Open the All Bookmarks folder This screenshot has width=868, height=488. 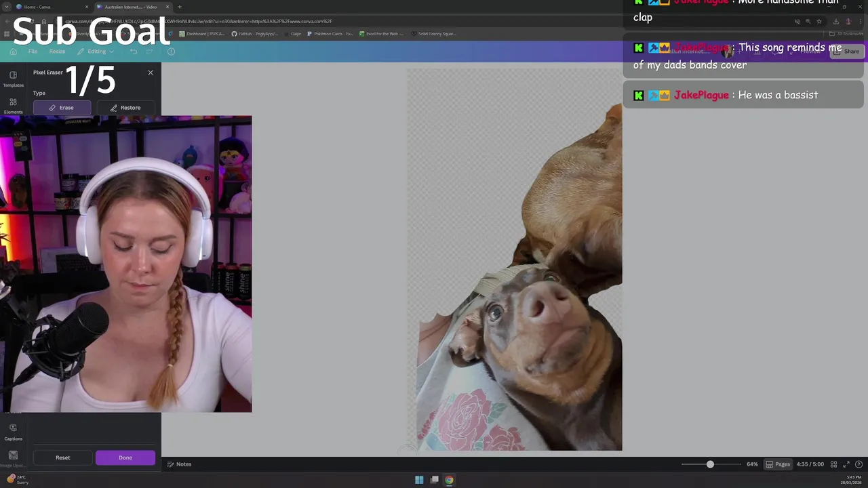[x=847, y=34]
